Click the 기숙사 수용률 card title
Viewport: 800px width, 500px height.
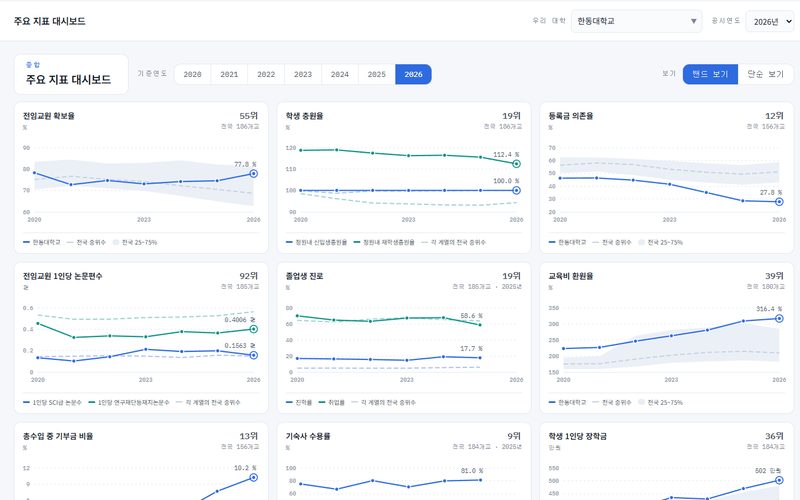click(308, 436)
